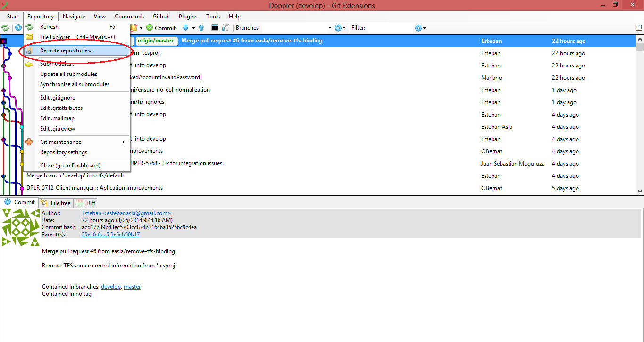This screenshot has height=342, width=644.
Task: Click the green refresh arrows toolbar icon
Action: (x=5, y=28)
